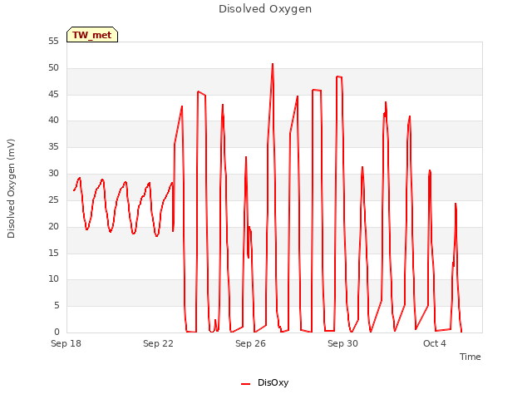Click the 25 value on y-axis
This screenshot has height=399, width=532.
[x=53, y=199]
